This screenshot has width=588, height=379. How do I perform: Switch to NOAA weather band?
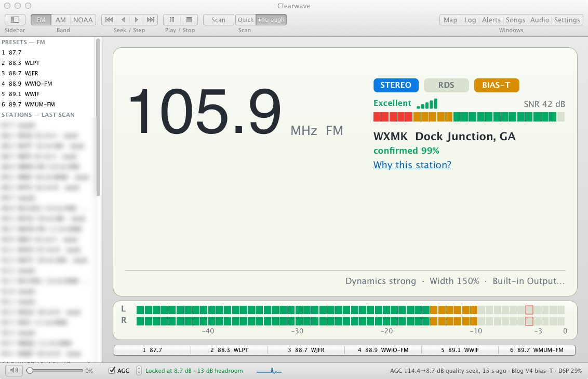(83, 20)
